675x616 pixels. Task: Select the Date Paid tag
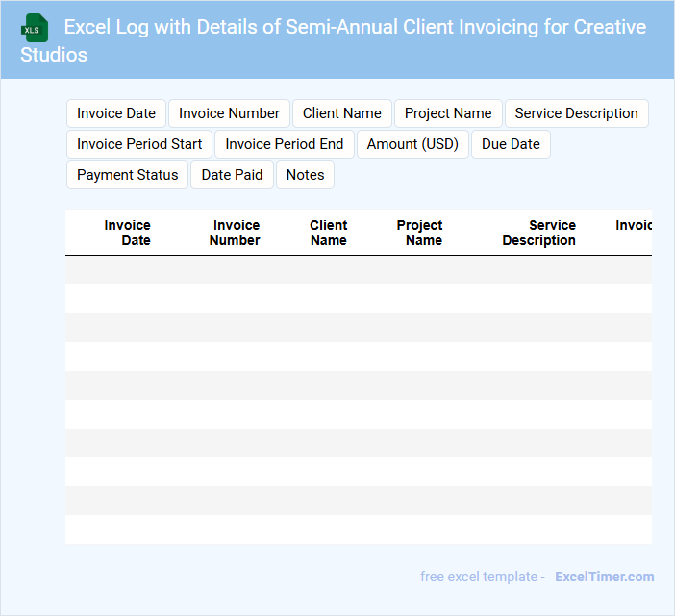(x=232, y=175)
